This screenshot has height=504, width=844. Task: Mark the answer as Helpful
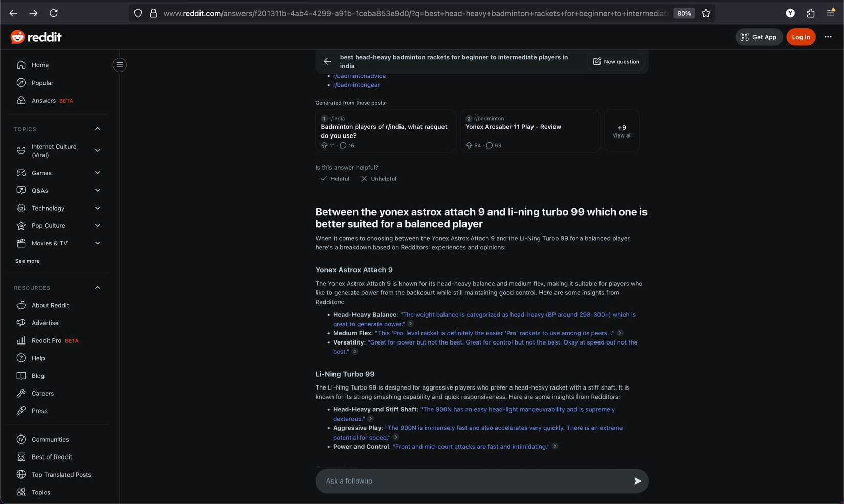tap(334, 178)
